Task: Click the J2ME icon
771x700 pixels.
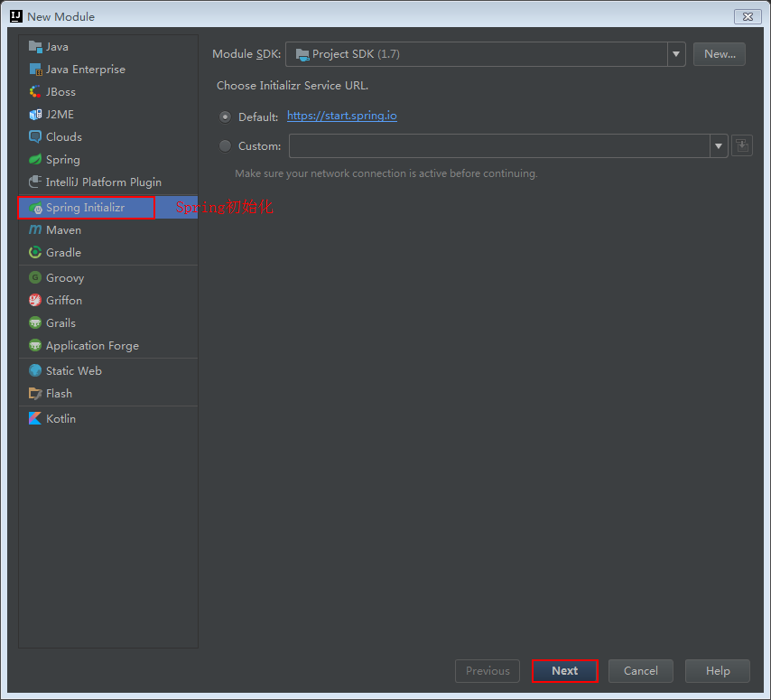Action: coord(35,115)
